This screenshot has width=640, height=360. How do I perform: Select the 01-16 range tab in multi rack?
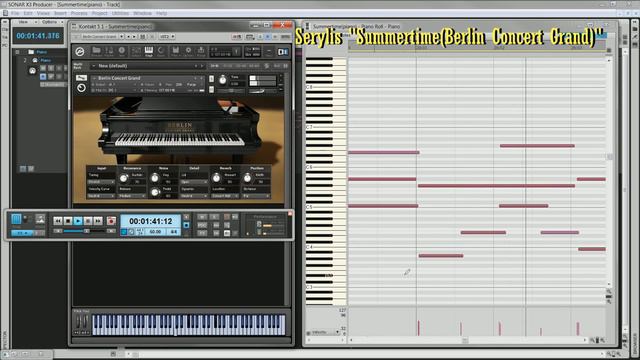pos(214,66)
